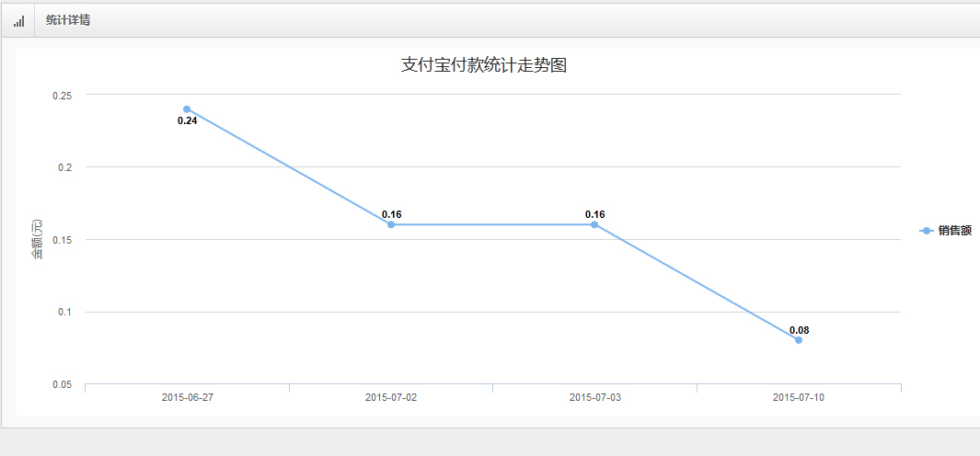Select the 2015-07-02 data point on the line
980x456 pixels.
point(391,224)
